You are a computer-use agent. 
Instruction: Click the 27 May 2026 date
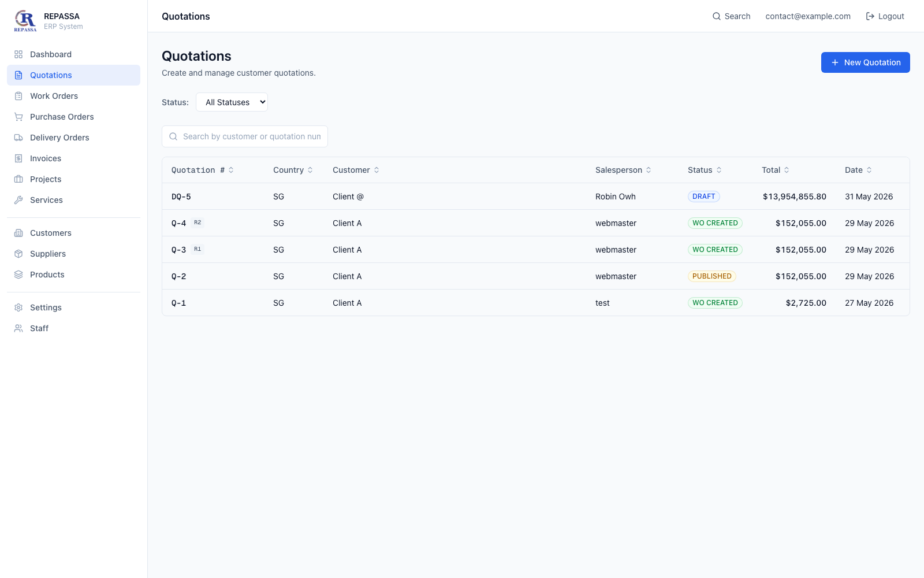point(869,303)
